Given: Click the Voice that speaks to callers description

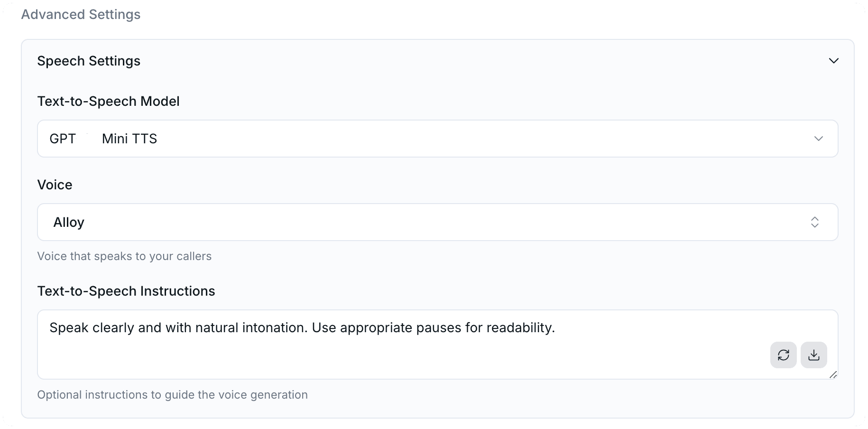Looking at the screenshot, I should click(x=124, y=256).
